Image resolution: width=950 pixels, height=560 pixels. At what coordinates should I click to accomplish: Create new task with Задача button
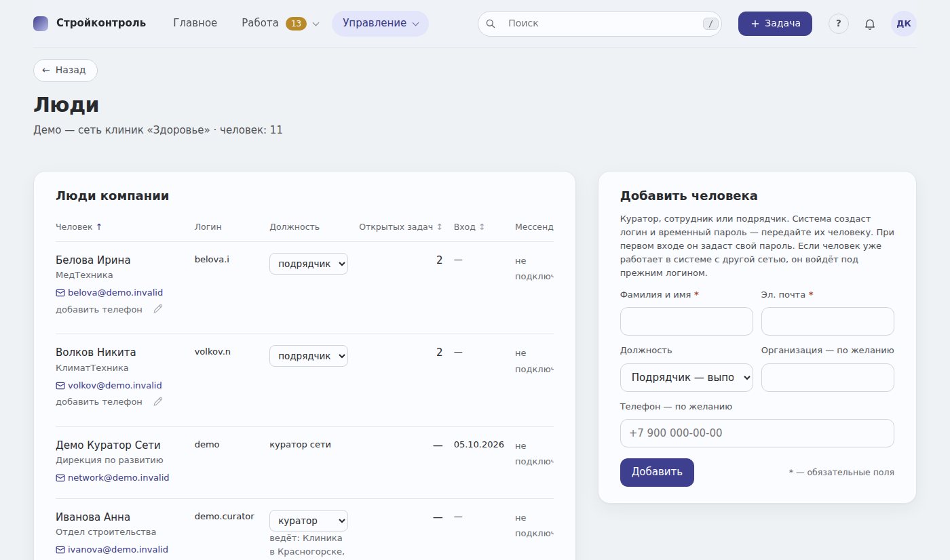tap(775, 24)
